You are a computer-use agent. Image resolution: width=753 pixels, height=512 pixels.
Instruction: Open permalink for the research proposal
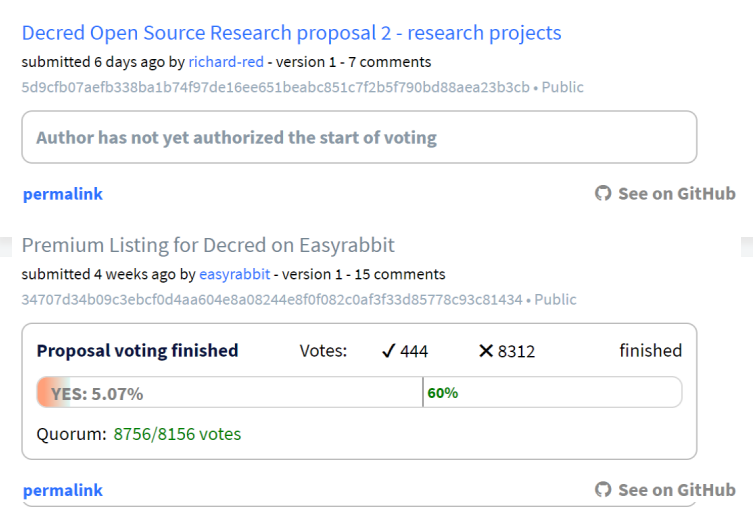[x=63, y=194]
